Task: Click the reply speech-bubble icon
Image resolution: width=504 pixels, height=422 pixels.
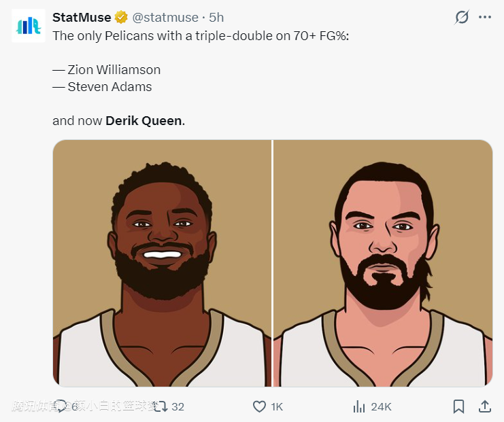Action: click(x=61, y=406)
